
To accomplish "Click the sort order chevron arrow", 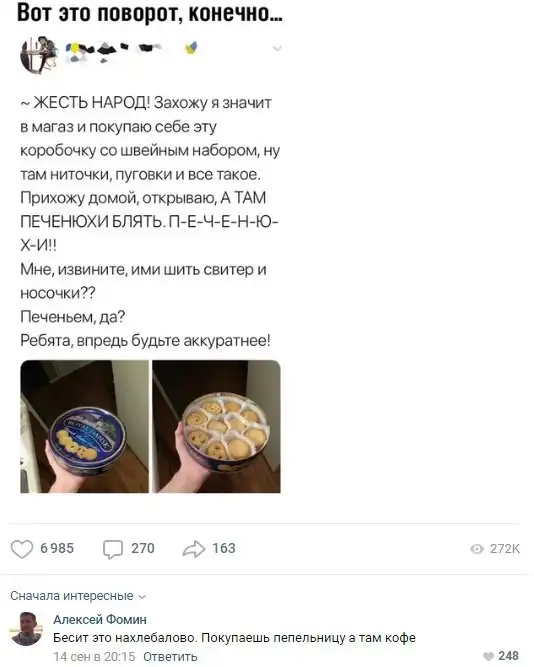I will pyautogui.click(x=143, y=597).
